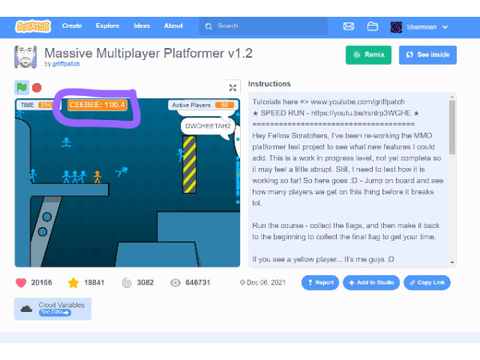The height and width of the screenshot is (360, 480).
Task: Love this project with the heart icon
Action: coord(21,283)
